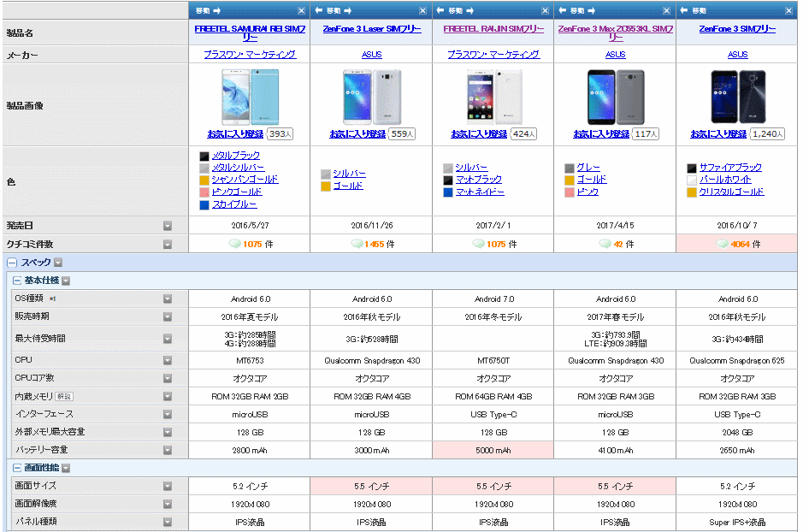This screenshot has height=532, width=809.
Task: Open the バッテリー容量 row dropdown arrow
Action: click(x=168, y=450)
